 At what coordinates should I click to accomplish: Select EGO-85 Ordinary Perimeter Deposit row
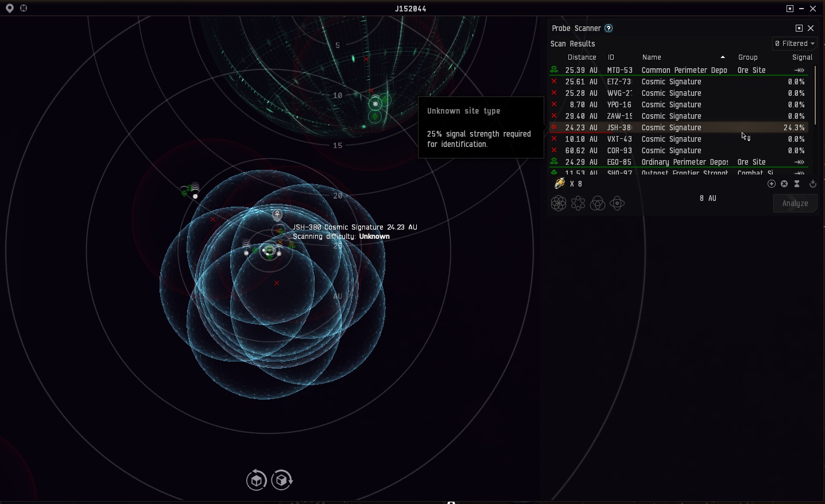(679, 162)
